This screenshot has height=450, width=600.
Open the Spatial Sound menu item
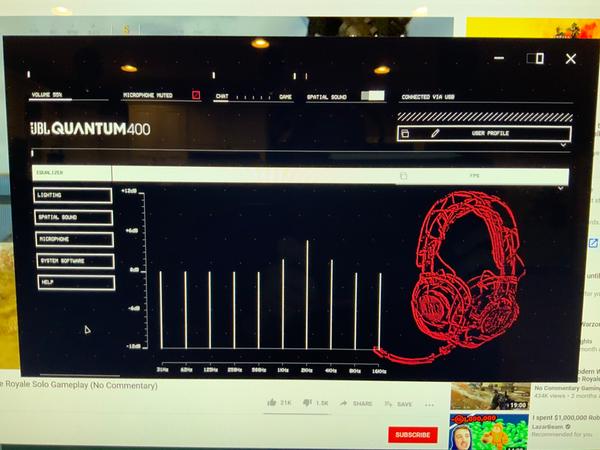73,217
